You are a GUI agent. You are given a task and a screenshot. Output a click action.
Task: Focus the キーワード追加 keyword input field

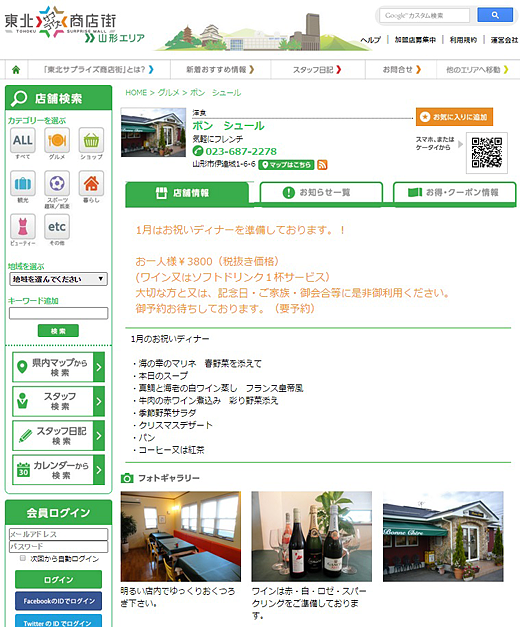point(58,313)
